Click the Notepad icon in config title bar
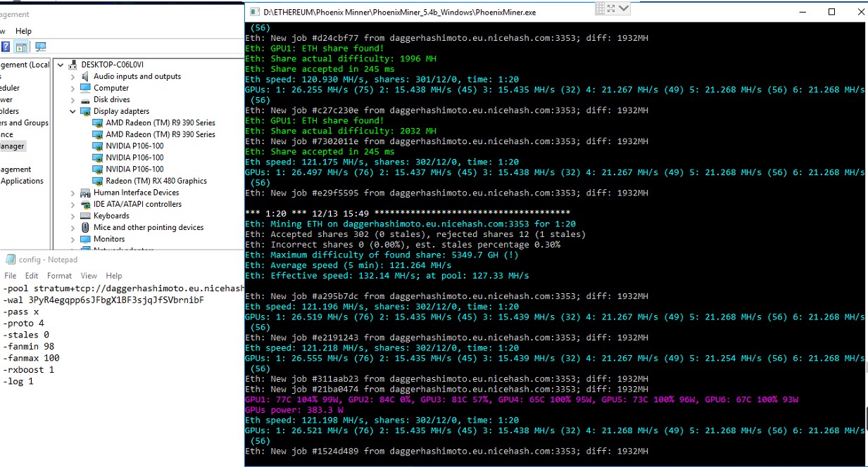This screenshot has width=868, height=467. click(10, 260)
